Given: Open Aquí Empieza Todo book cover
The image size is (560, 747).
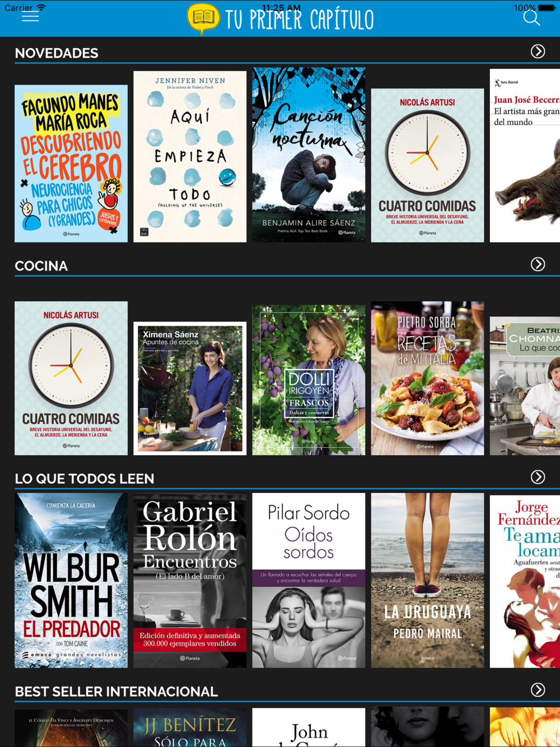Looking at the screenshot, I should (x=190, y=157).
